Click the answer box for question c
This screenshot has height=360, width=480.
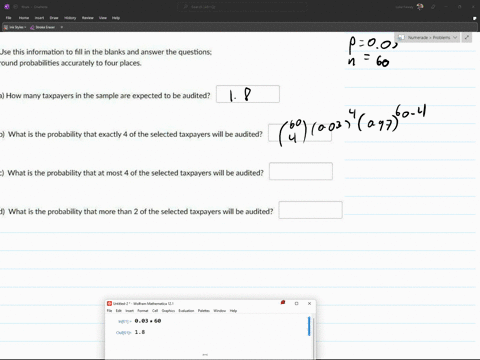click(301, 171)
